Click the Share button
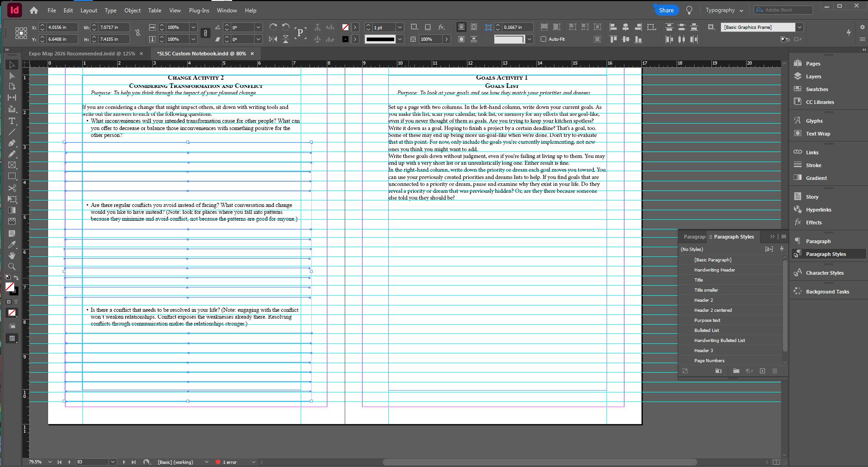 [666, 10]
